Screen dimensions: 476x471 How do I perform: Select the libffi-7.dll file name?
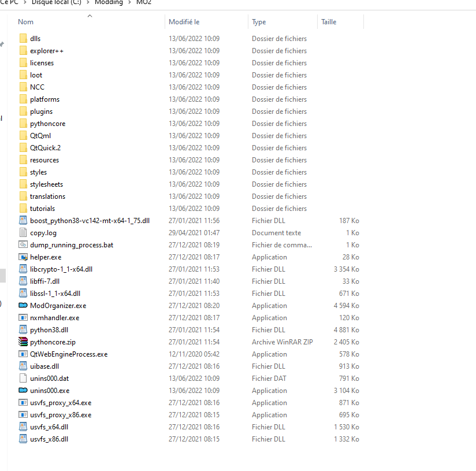(44, 281)
